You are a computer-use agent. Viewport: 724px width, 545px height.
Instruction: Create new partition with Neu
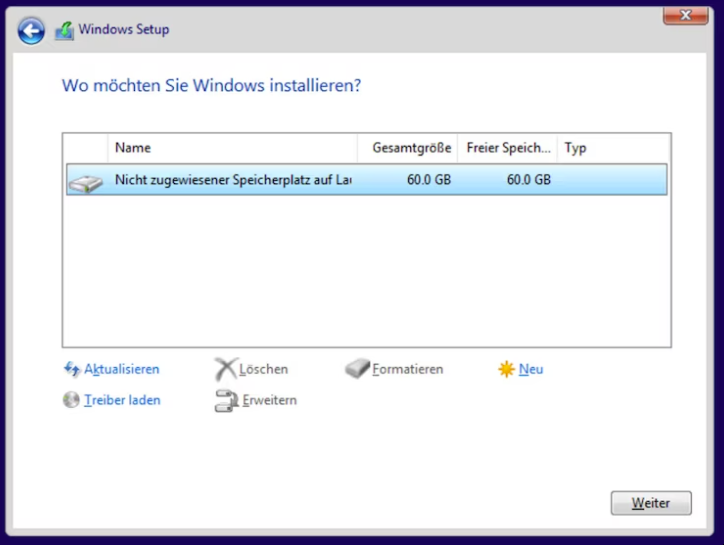[x=531, y=369]
